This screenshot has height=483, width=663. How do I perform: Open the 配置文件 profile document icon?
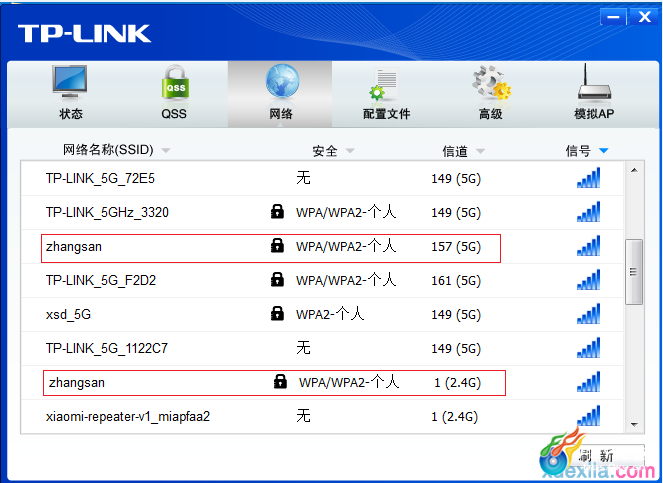(384, 83)
